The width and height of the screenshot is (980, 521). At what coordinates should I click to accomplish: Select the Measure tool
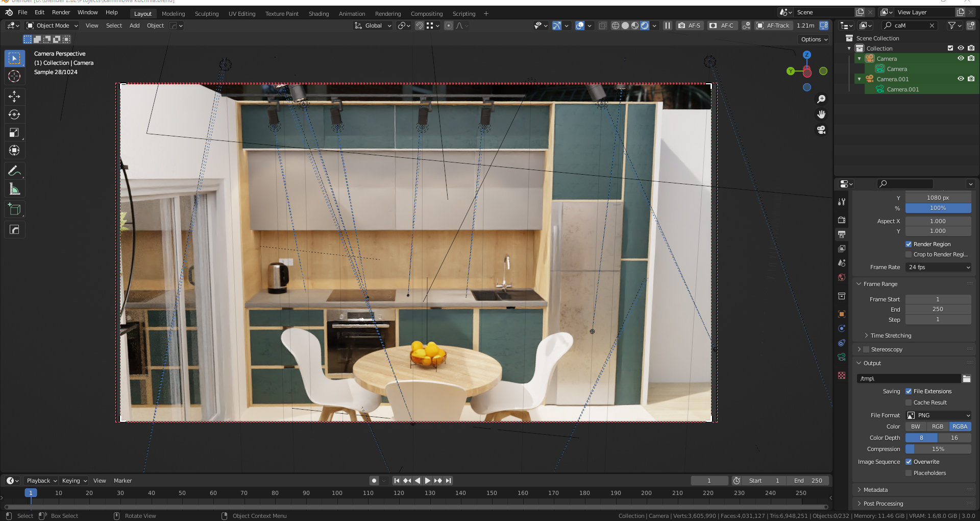[14, 190]
